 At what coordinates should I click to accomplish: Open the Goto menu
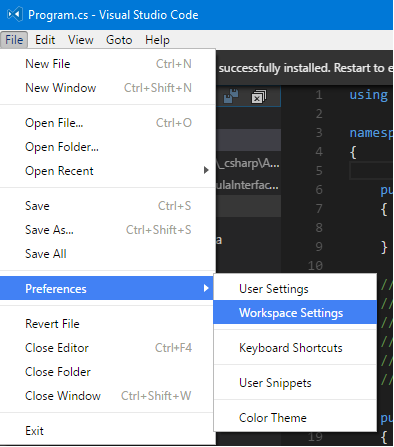(119, 40)
